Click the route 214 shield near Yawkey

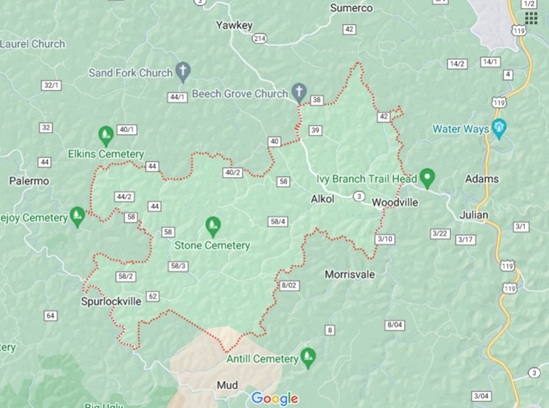pyautogui.click(x=260, y=39)
